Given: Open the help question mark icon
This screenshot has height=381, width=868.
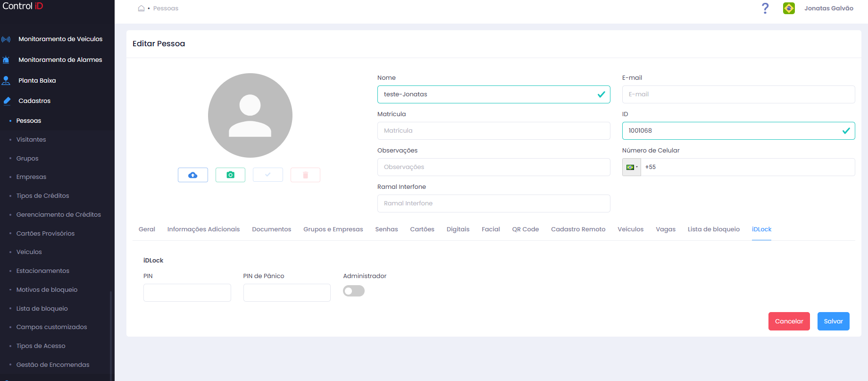Looking at the screenshot, I should click(765, 8).
